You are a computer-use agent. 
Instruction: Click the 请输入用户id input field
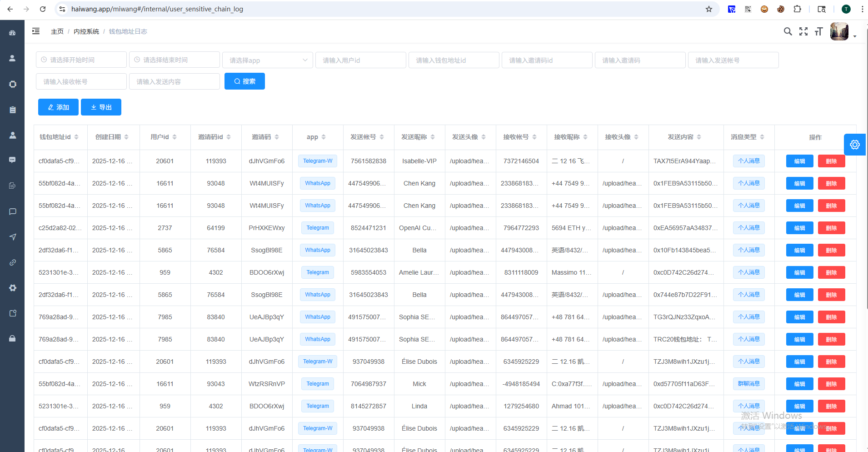click(x=360, y=60)
